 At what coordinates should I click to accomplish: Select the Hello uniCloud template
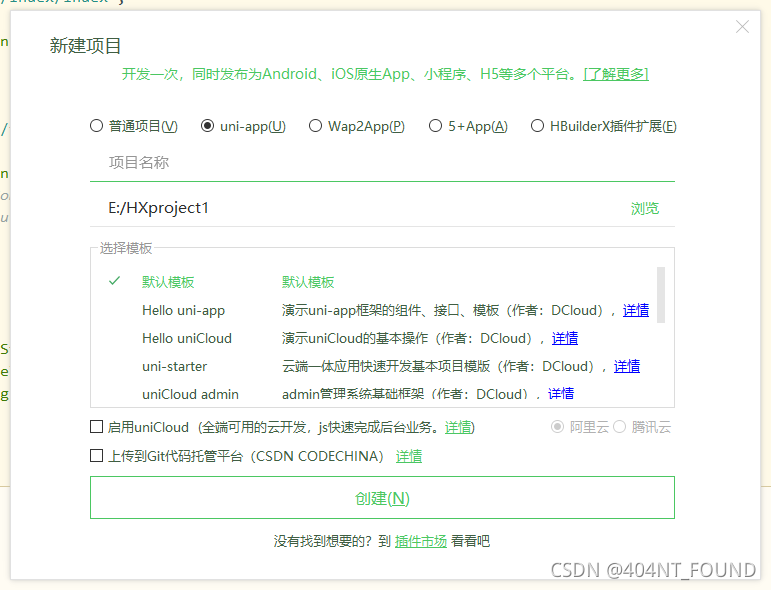[187, 338]
